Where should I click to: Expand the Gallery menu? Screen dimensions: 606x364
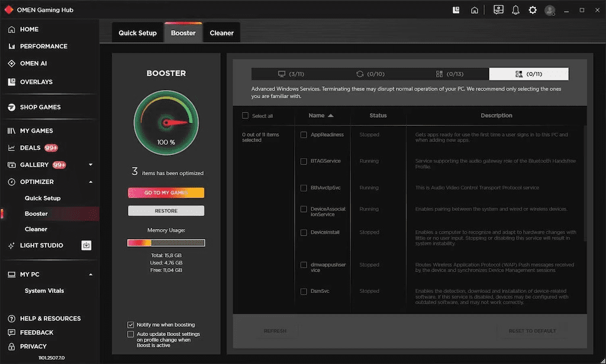click(90, 165)
